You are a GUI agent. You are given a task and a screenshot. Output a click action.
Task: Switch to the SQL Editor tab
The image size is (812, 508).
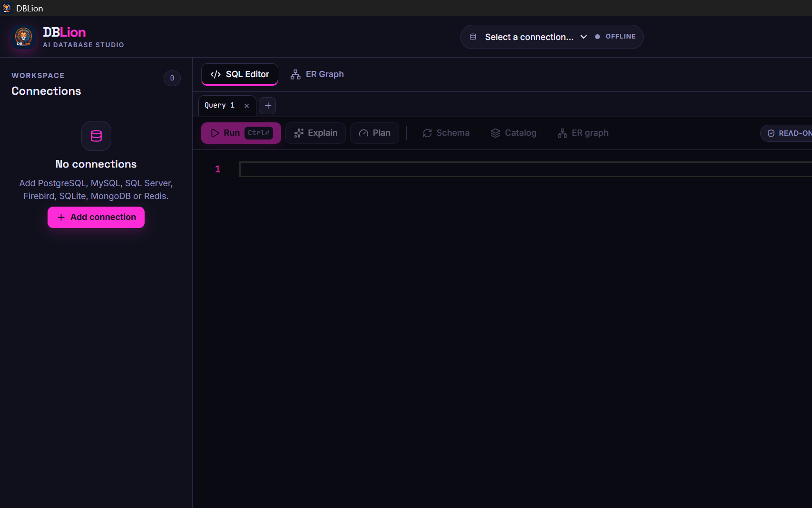pyautogui.click(x=240, y=74)
